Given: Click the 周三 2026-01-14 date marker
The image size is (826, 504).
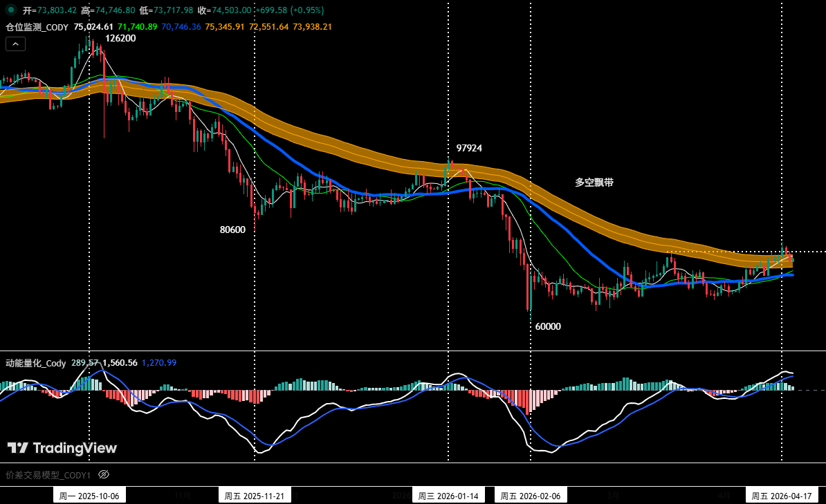Looking at the screenshot, I should (449, 494).
